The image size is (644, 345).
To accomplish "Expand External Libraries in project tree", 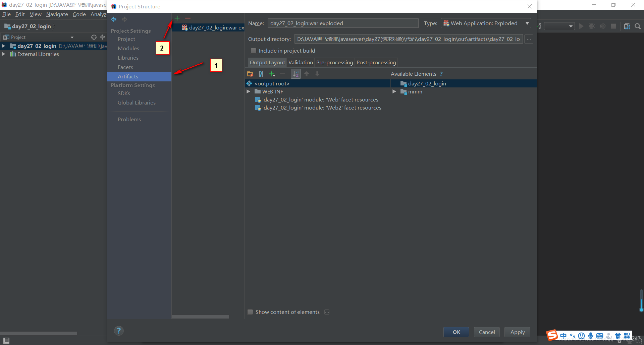I will pos(3,54).
